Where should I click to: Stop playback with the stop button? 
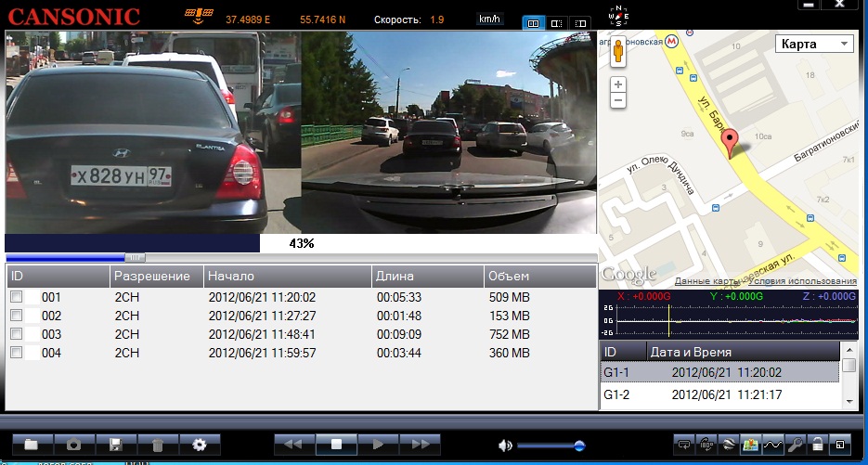coord(337,445)
